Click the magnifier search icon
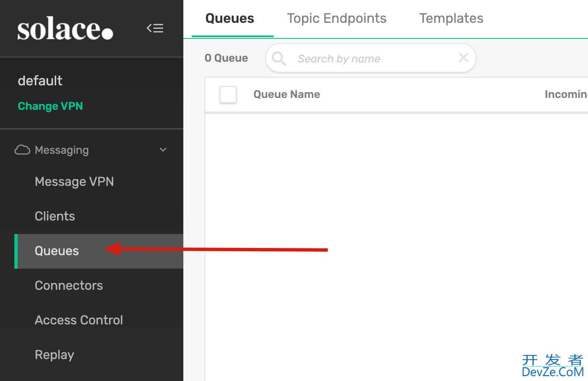Viewport: 588px width, 381px height. pyautogui.click(x=279, y=58)
